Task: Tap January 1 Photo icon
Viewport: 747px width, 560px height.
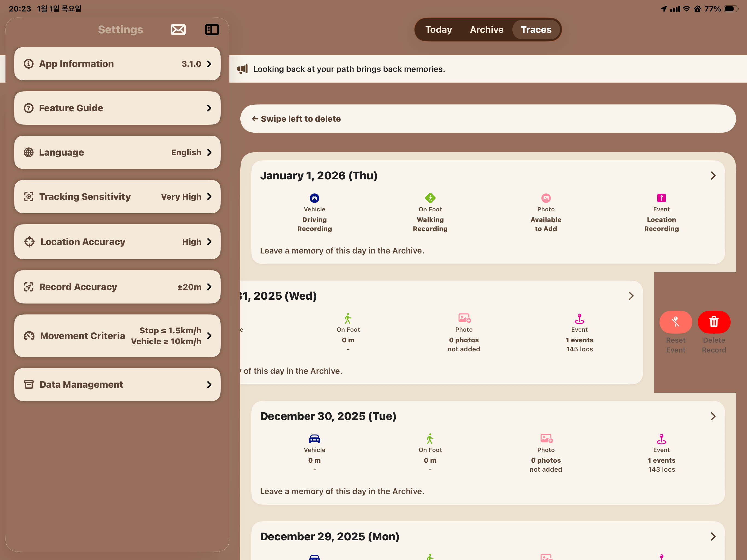Action: [546, 198]
